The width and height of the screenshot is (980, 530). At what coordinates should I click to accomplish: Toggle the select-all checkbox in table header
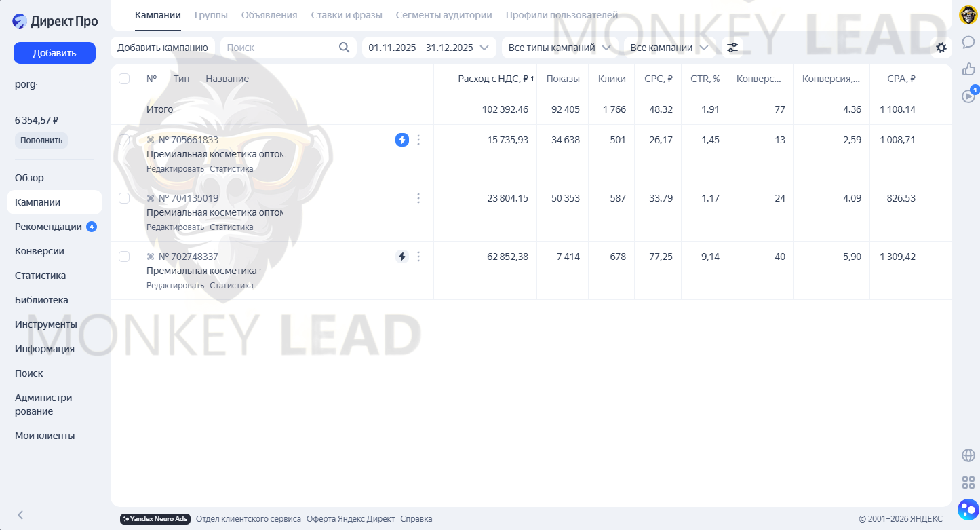124,79
